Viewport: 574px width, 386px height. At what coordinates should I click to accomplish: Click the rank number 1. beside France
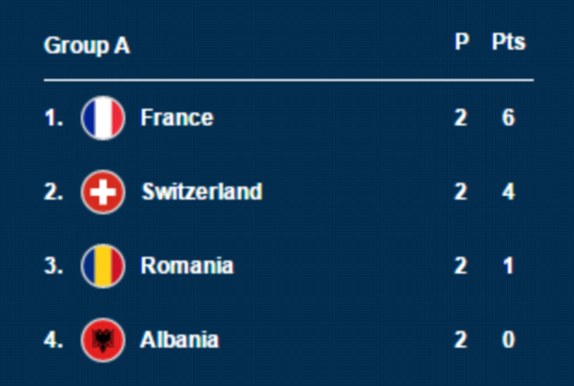coord(53,118)
